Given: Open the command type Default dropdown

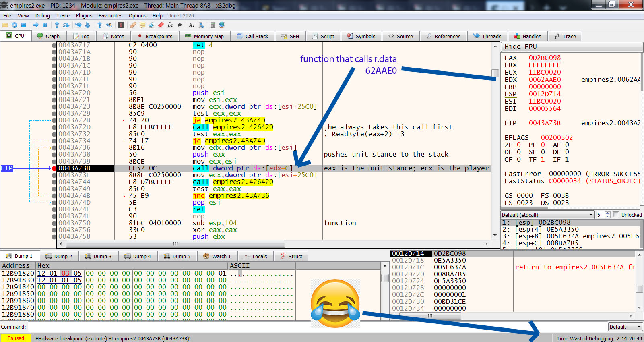Looking at the screenshot, I should pyautogui.click(x=625, y=327).
